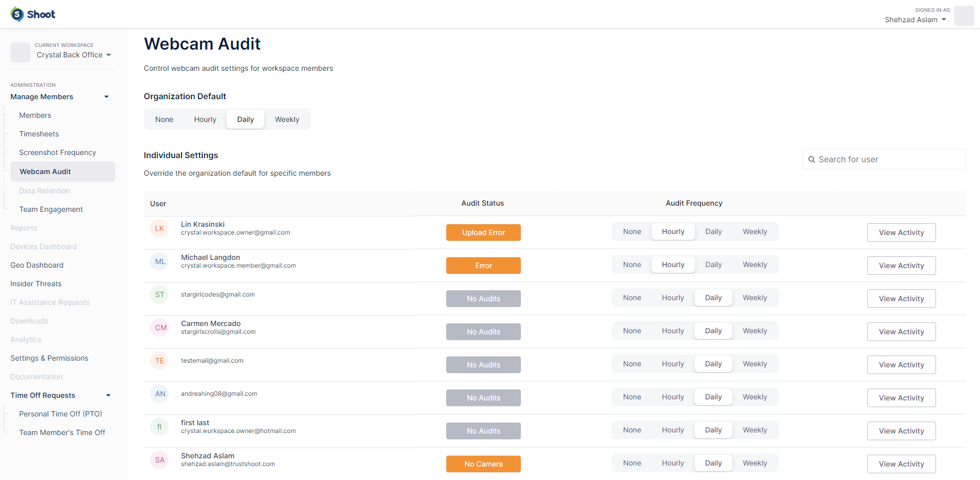Select None frequency for Michael Langdon

pyautogui.click(x=631, y=265)
